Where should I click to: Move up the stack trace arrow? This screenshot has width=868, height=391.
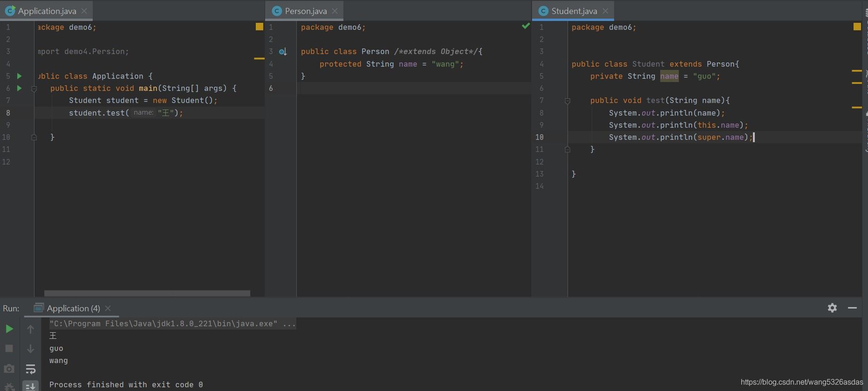[30, 329]
